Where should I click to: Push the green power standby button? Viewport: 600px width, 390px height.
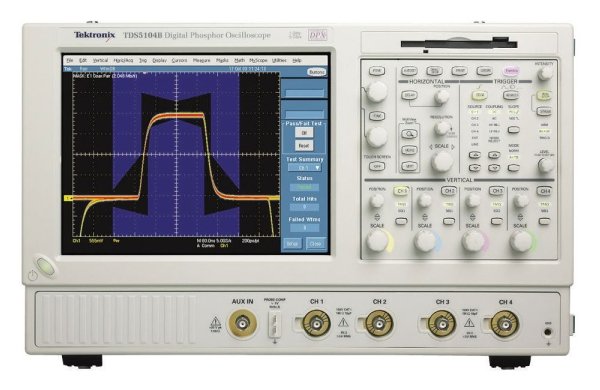click(x=46, y=266)
